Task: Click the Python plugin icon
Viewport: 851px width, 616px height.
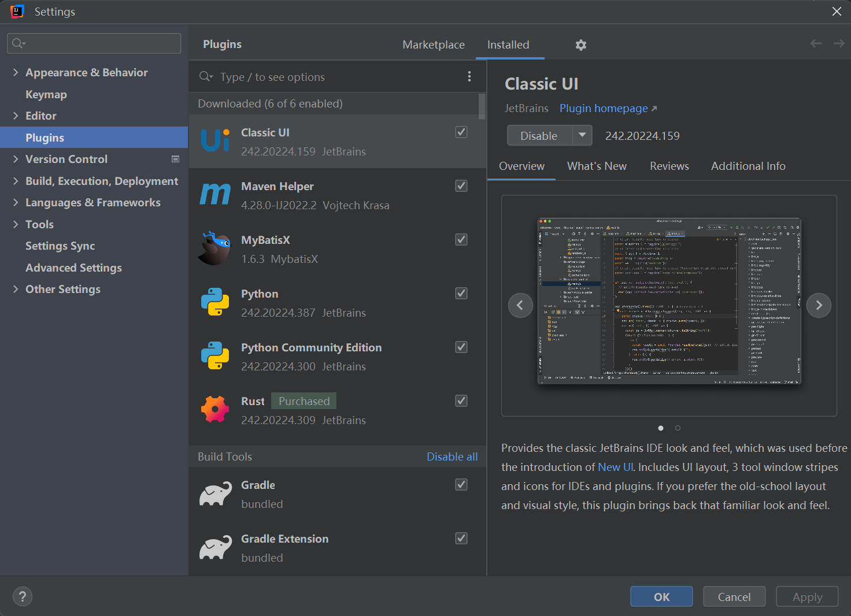Action: click(x=214, y=302)
